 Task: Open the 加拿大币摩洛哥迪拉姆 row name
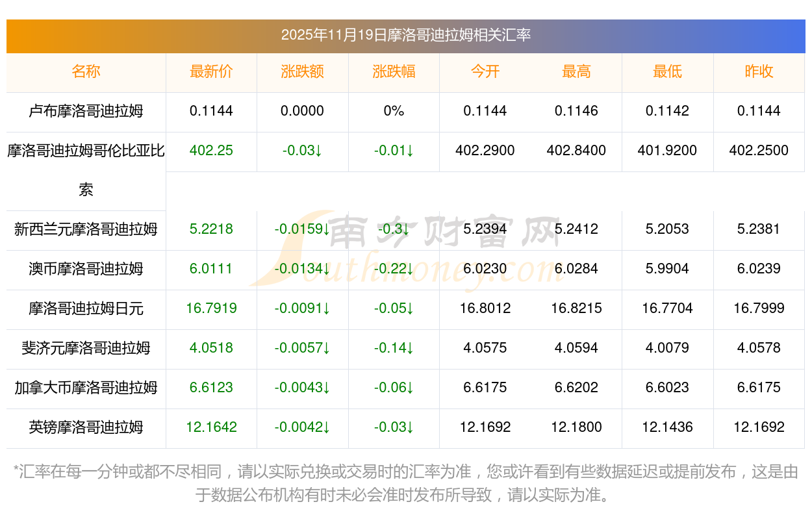tap(86, 388)
